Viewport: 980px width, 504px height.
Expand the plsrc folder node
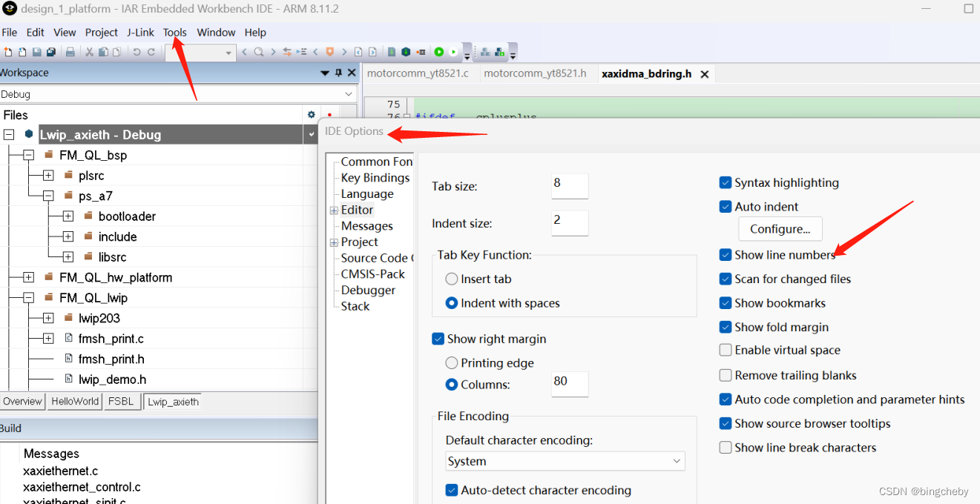(x=48, y=176)
